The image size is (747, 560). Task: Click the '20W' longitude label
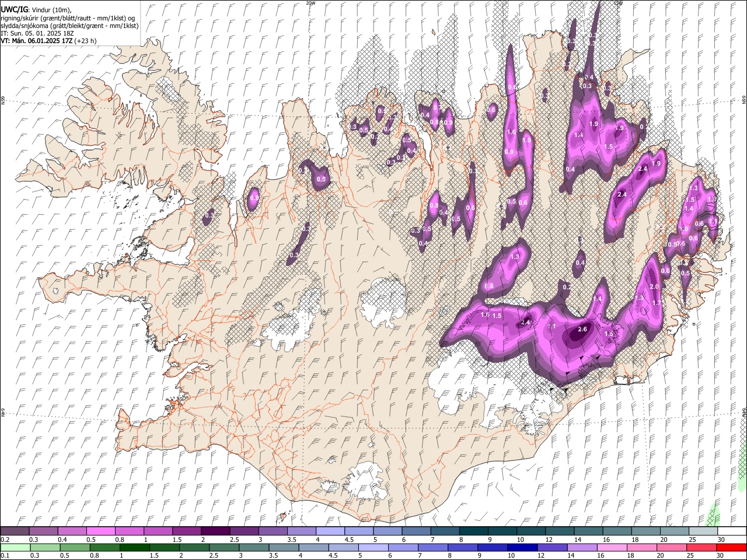pos(311,3)
